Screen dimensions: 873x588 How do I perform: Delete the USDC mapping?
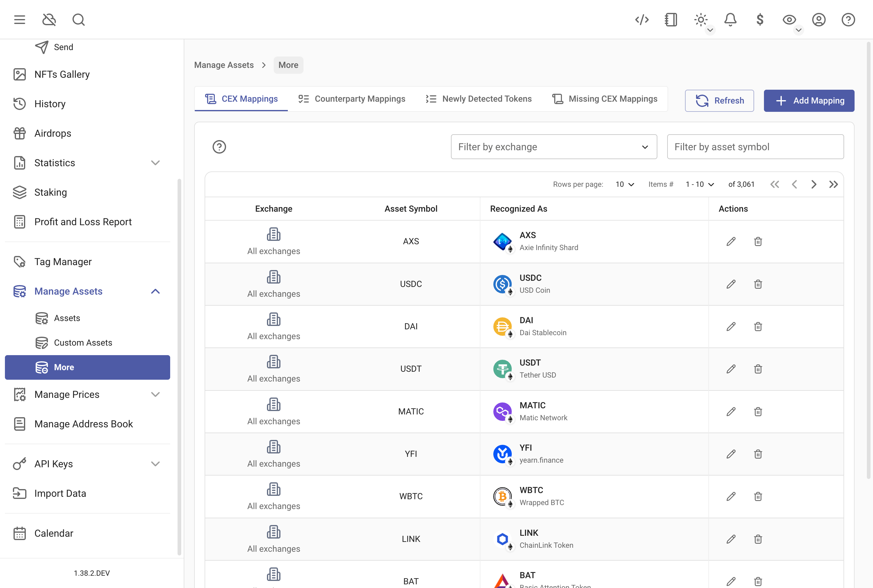[758, 284]
